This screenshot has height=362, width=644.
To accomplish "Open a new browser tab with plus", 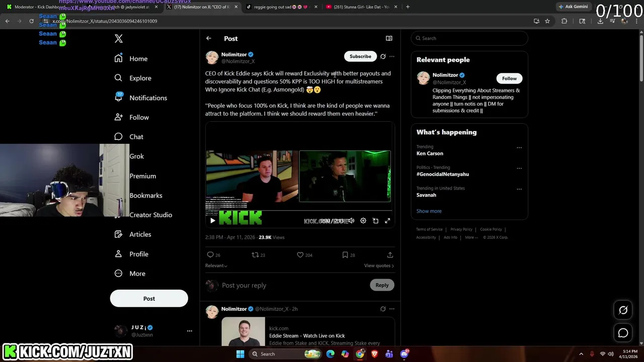I will coord(408,7).
